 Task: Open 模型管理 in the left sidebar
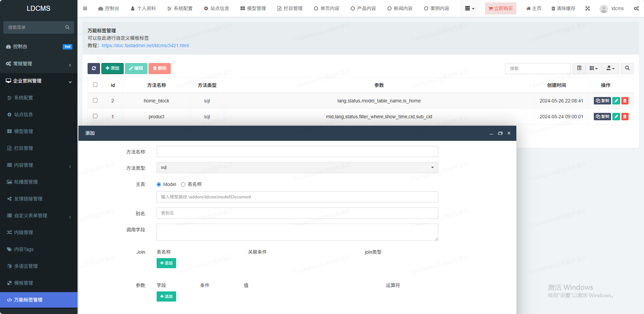tap(24, 131)
